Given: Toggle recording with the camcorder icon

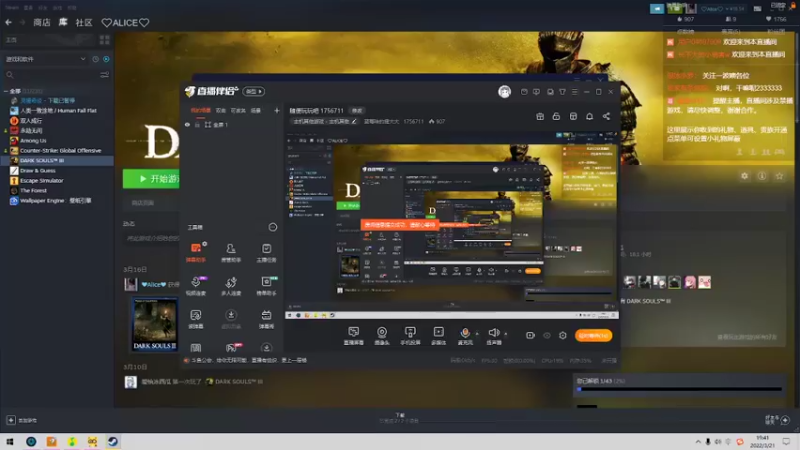Looking at the screenshot, I should 530,335.
